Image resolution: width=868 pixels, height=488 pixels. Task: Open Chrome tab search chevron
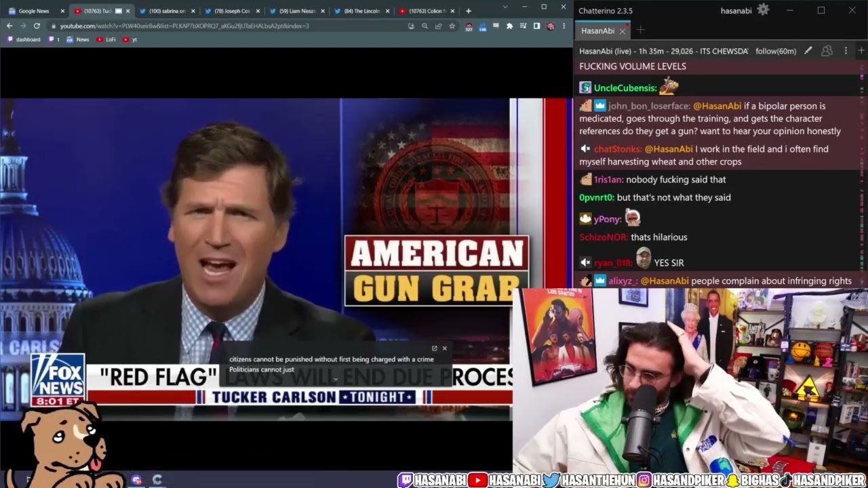pyautogui.click(x=505, y=7)
